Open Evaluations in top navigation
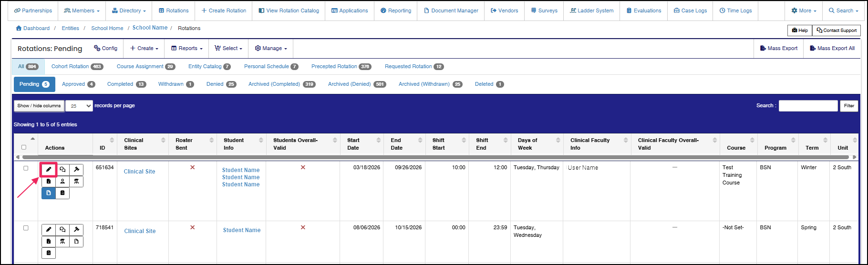The image size is (868, 265). [x=644, y=10]
